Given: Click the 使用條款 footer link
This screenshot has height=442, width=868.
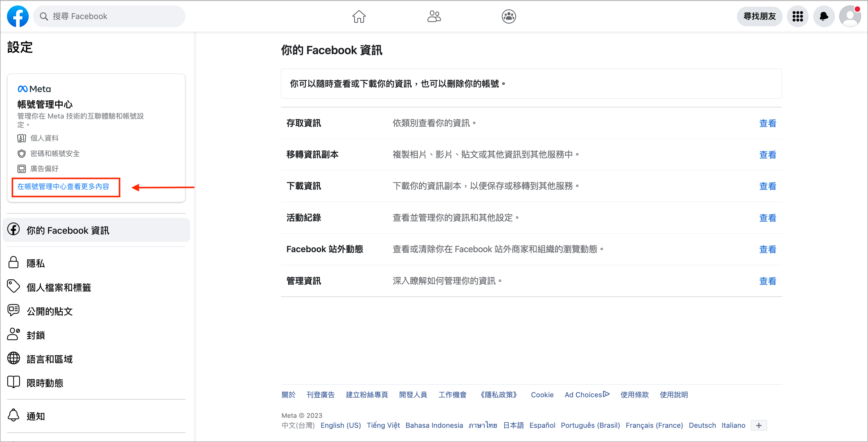Looking at the screenshot, I should point(634,395).
